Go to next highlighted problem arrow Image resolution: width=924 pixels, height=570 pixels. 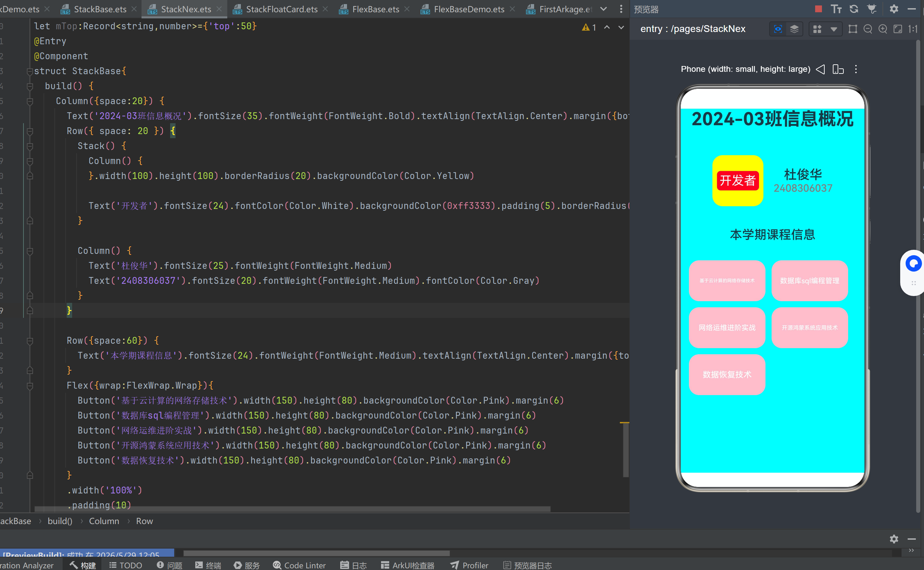point(621,27)
